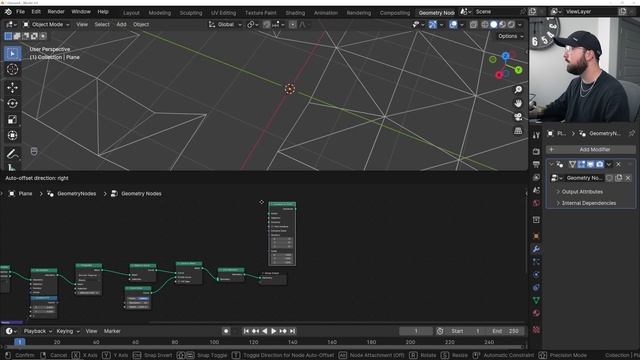Switch to rendered viewport shading
640x360 pixels.
(511, 25)
